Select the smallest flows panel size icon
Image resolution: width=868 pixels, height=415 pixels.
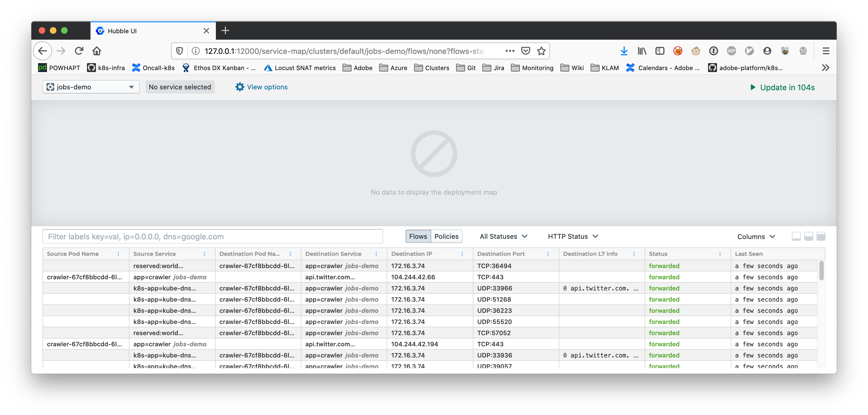(x=797, y=237)
